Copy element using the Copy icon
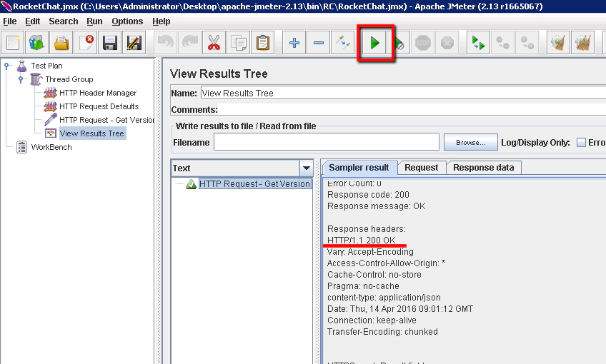 click(239, 42)
